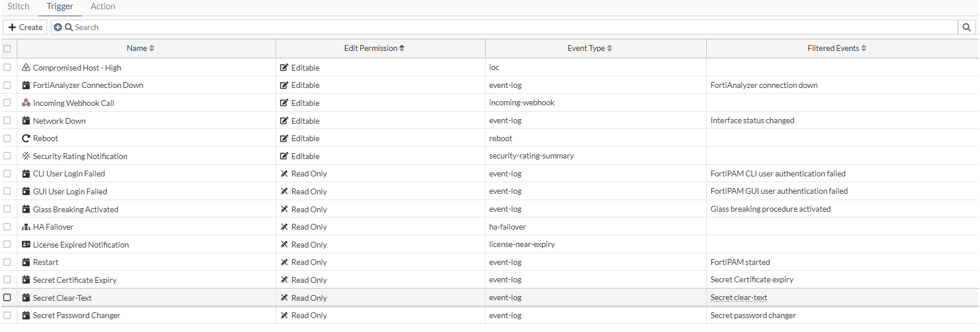This screenshot has width=980, height=332.
Task: Sort the table by Name column
Action: click(141, 49)
